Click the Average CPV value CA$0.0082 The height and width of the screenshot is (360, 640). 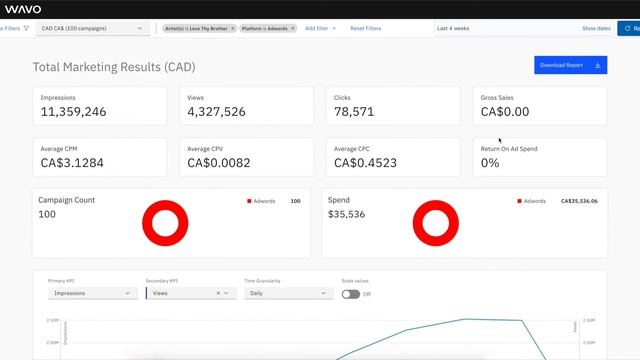coord(219,163)
